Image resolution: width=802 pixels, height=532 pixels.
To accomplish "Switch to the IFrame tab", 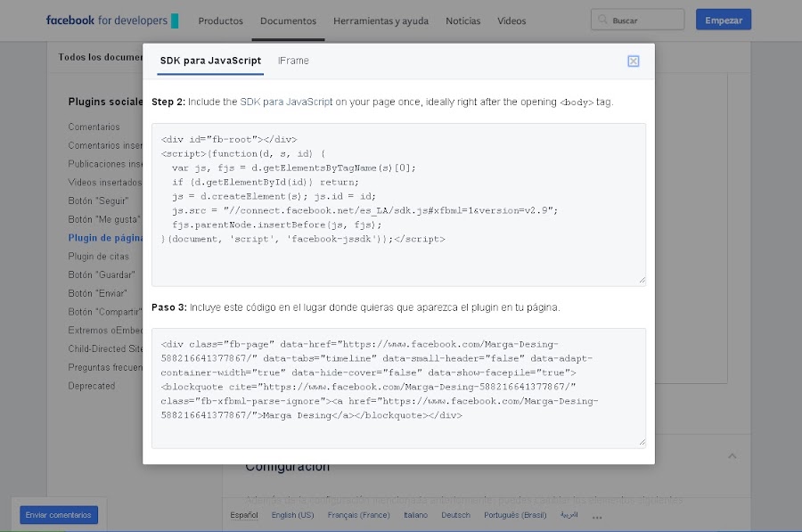I will tap(293, 61).
